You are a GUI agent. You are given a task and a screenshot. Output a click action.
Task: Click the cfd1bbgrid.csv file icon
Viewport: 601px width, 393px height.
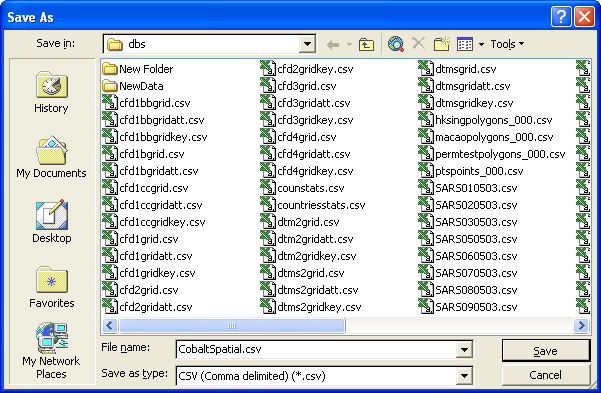pyautogui.click(x=110, y=103)
